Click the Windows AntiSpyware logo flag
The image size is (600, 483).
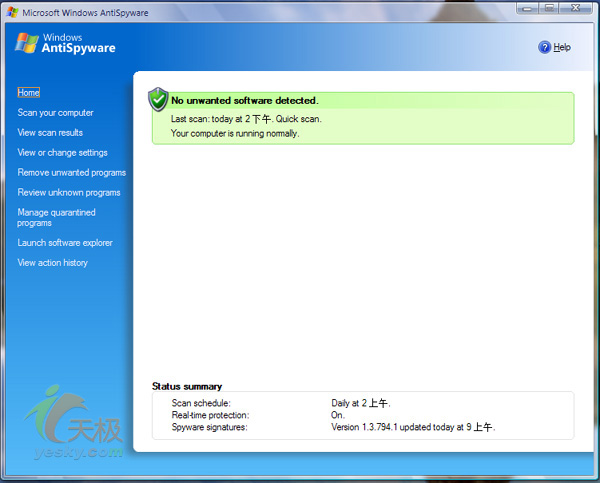pyautogui.click(x=26, y=43)
